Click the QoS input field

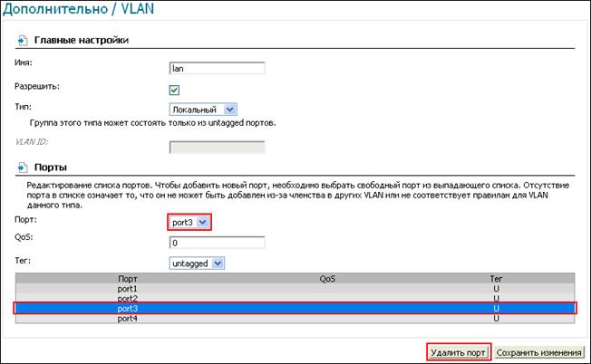coord(218,243)
